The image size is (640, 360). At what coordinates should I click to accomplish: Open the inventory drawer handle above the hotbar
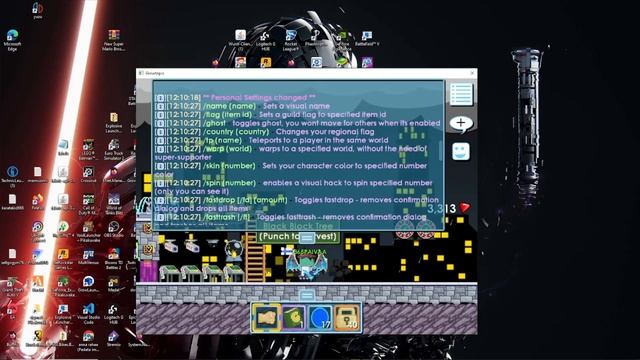[x=306, y=295]
